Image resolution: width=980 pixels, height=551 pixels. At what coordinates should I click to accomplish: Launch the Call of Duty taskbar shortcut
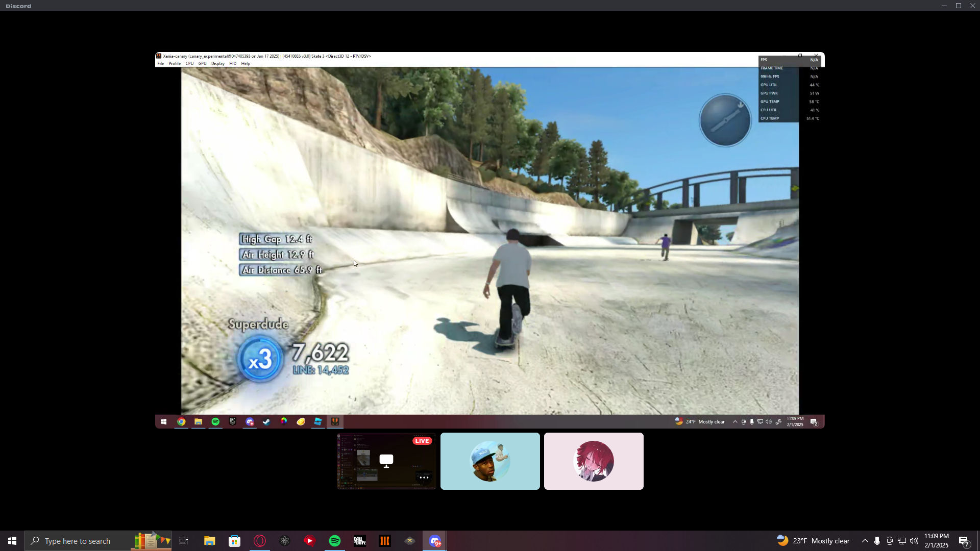click(x=360, y=541)
